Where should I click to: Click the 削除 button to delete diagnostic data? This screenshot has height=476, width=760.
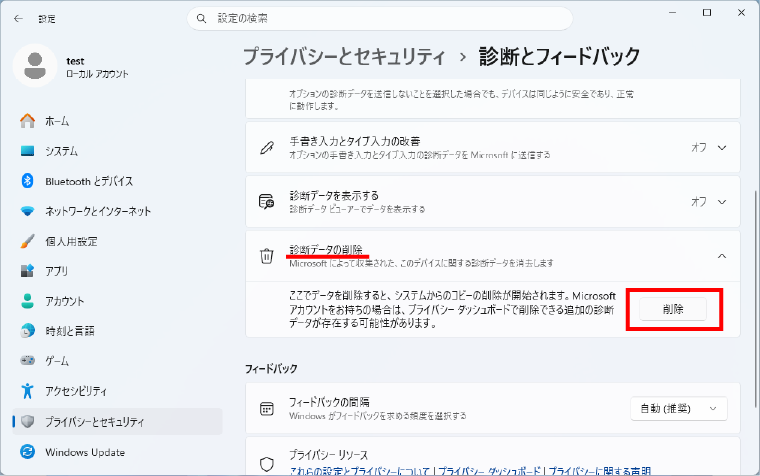(x=673, y=309)
